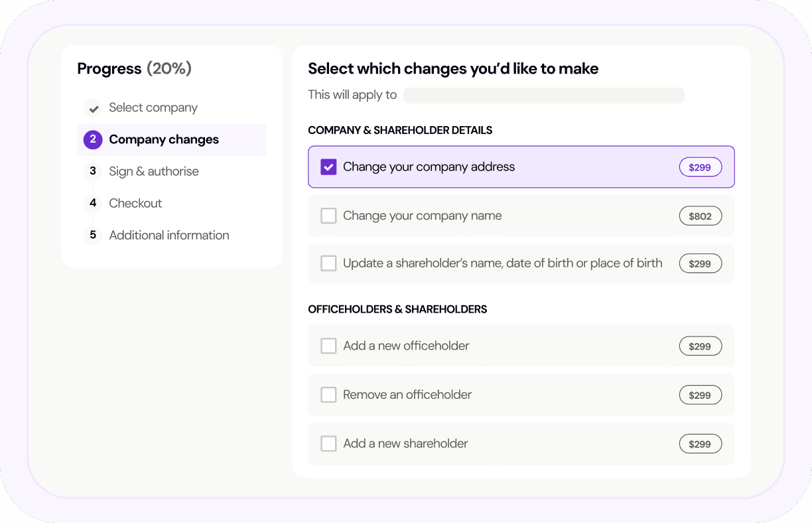Enable the Update a shareholder's name checkbox
Viewport: 812px width, 523px height.
(328, 263)
